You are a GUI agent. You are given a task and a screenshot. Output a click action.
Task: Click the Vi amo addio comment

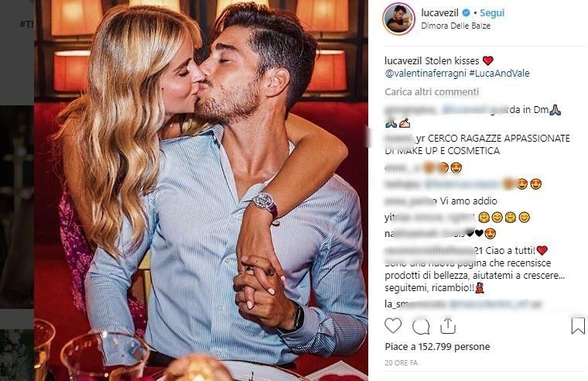tap(468, 201)
